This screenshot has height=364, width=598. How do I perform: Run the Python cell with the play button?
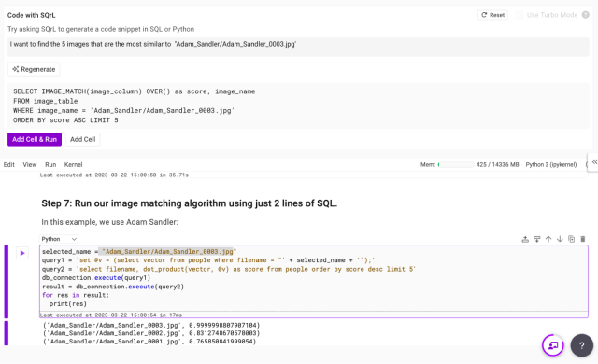coord(22,253)
